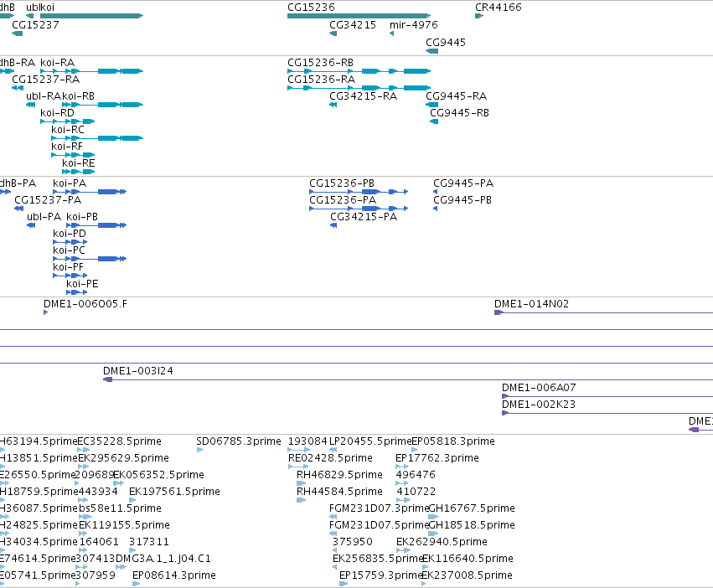The width and height of the screenshot is (713, 588).
Task: Select the 317311 EST label
Action: click(x=149, y=543)
